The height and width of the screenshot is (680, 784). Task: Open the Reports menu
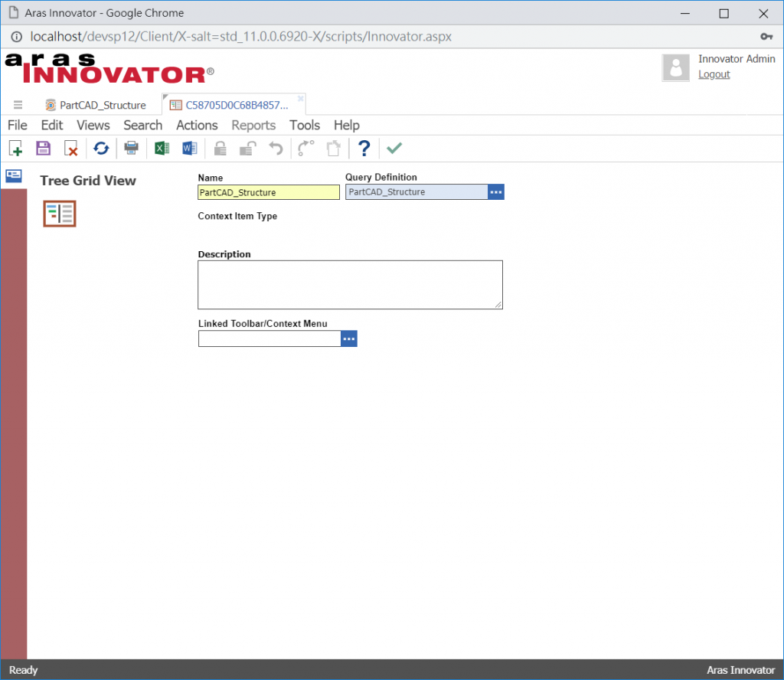(253, 125)
